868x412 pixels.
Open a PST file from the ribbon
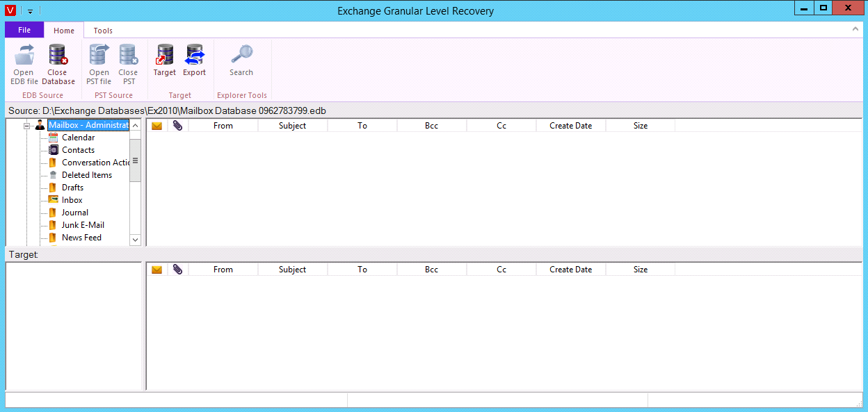tap(99, 65)
